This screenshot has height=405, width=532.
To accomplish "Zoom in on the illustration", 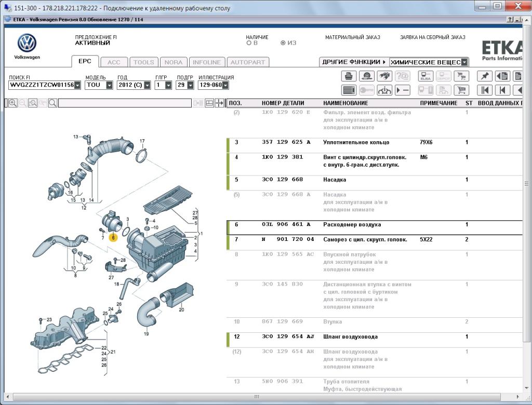I will (x=13, y=103).
